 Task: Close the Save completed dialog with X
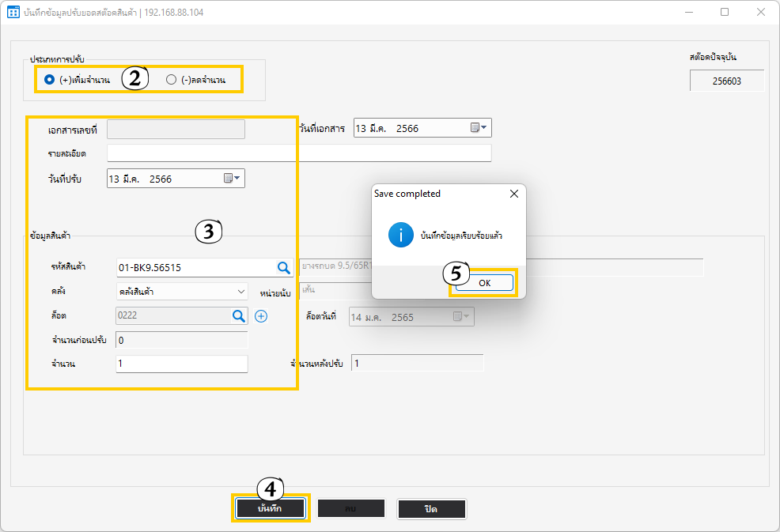point(513,194)
